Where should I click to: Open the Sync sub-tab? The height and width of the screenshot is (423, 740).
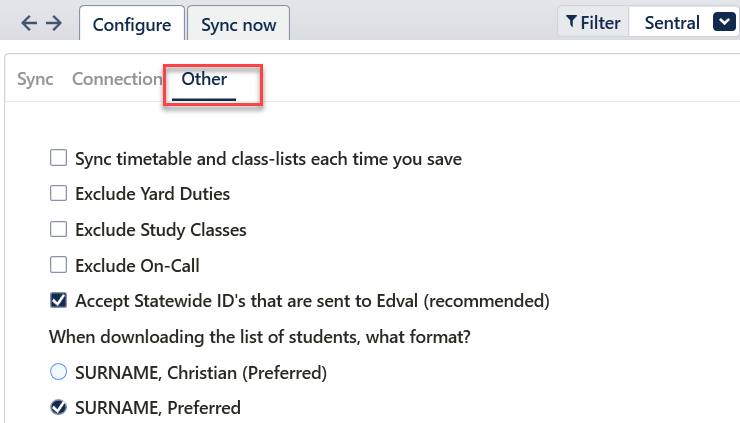tap(35, 79)
